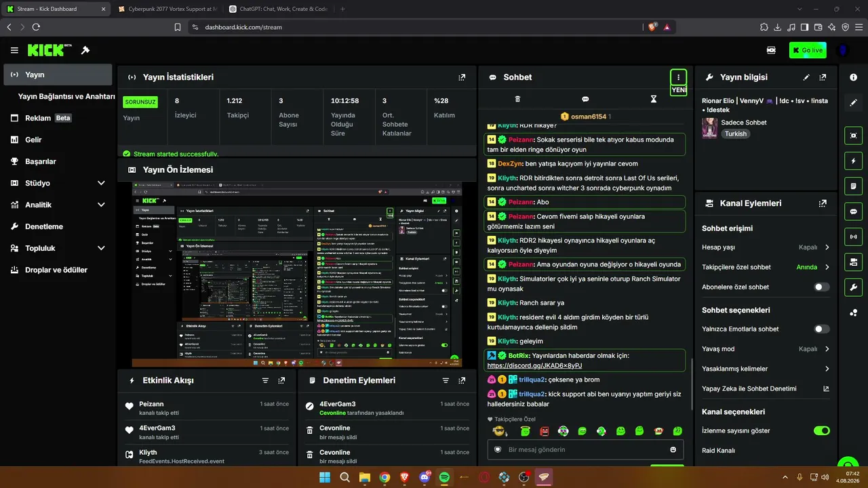This screenshot has height=488, width=868.
Task: Click the green Go live button
Action: (x=808, y=50)
